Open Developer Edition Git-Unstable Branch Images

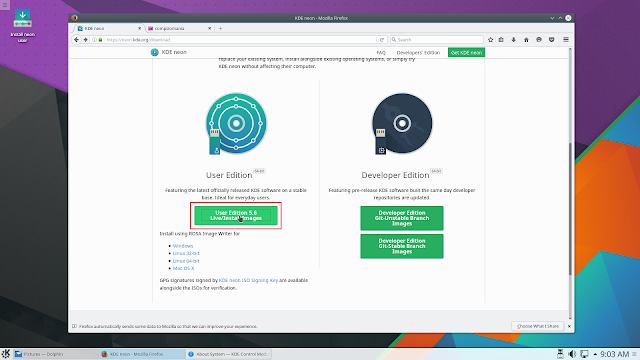402,218
